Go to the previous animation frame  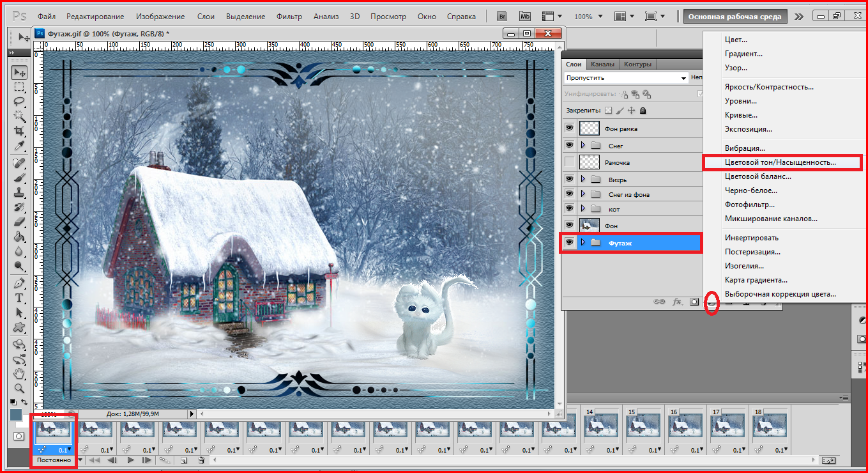[x=112, y=460]
